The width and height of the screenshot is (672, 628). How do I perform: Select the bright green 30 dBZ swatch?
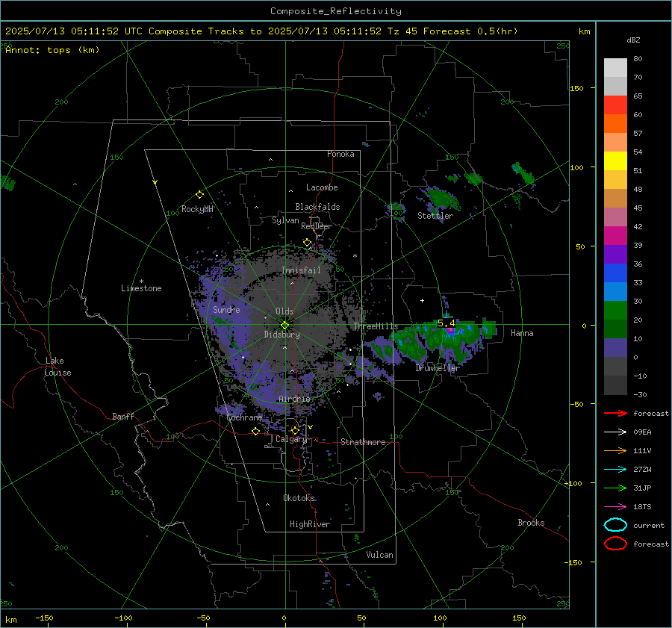[615, 310]
